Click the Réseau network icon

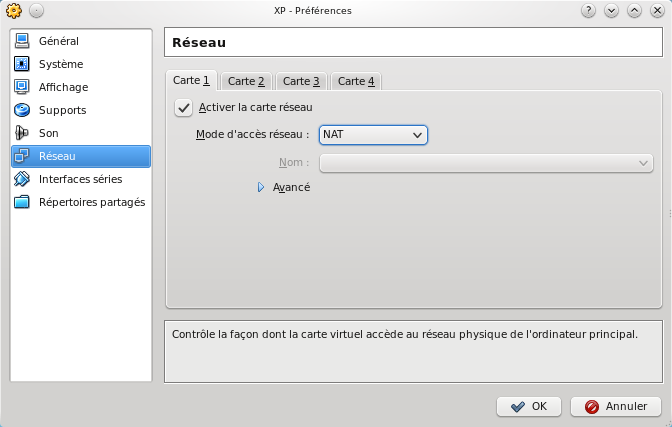click(x=22, y=156)
